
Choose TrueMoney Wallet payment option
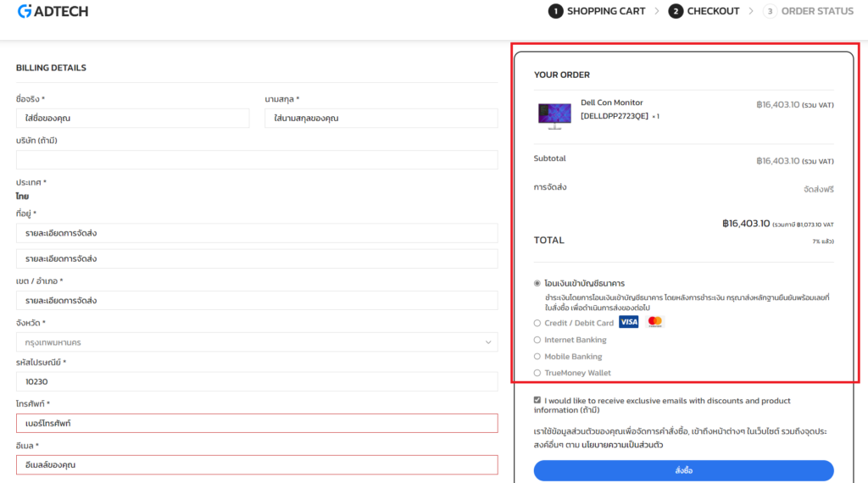[x=537, y=373]
